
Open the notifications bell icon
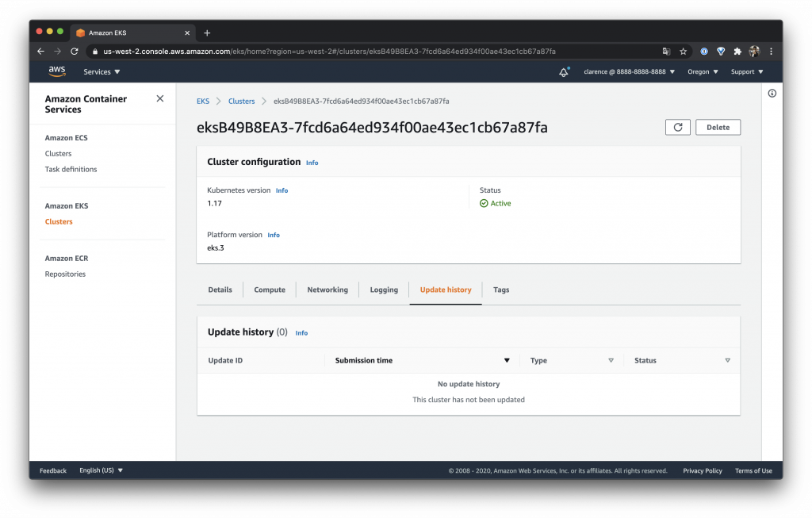tap(564, 72)
